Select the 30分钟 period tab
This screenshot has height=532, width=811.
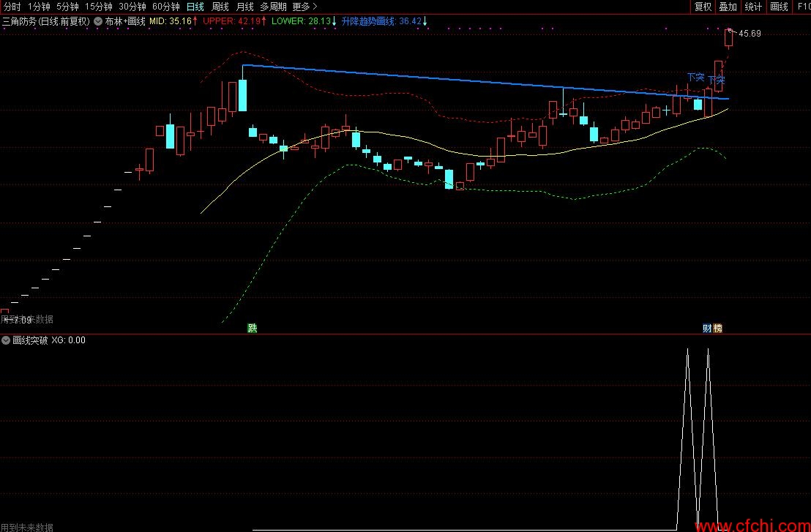click(x=132, y=7)
